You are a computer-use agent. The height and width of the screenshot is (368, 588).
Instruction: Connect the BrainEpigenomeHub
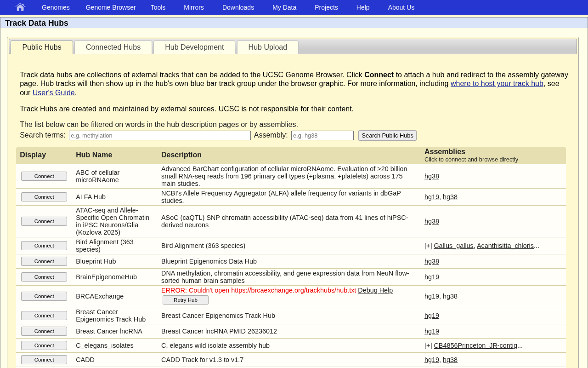44,277
